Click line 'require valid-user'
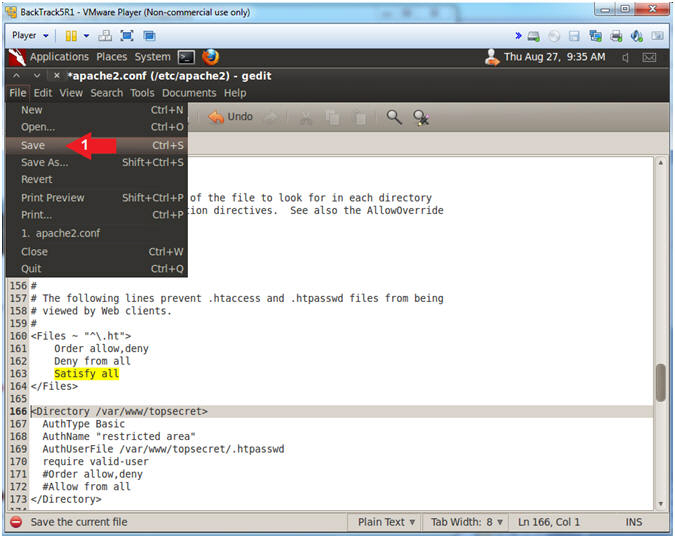Screen dimensions: 675x538 (96, 461)
